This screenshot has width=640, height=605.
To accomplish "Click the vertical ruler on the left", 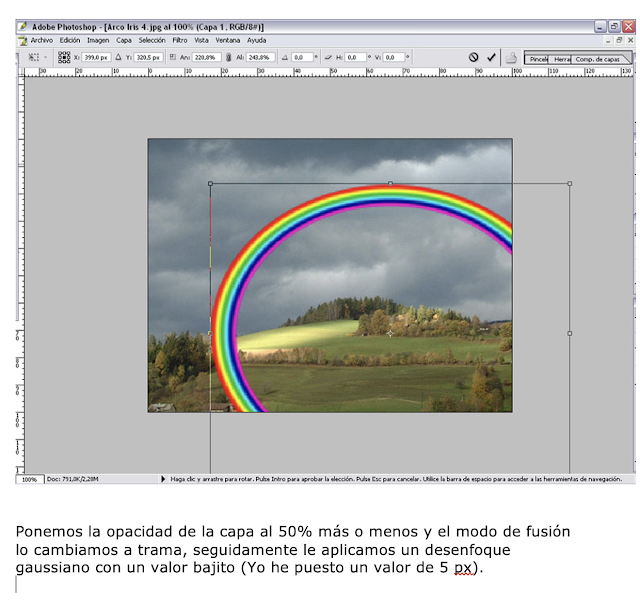I will pos(20,275).
